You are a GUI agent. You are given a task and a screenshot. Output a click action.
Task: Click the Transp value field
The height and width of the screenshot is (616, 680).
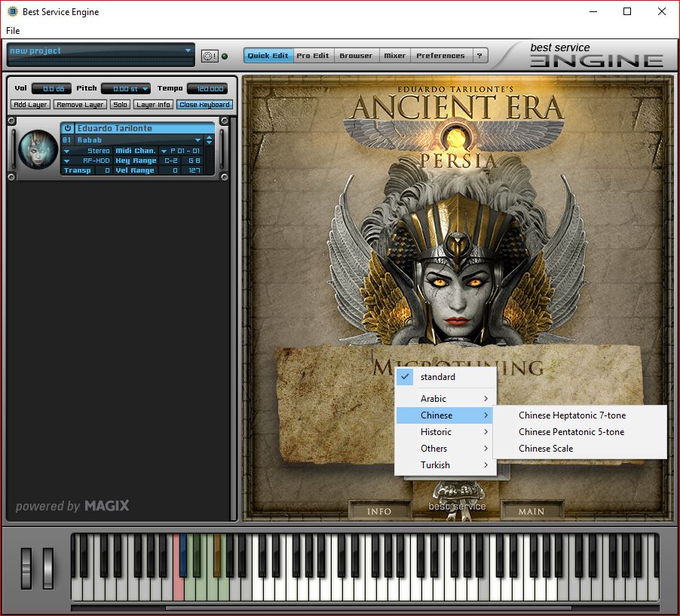tap(103, 170)
